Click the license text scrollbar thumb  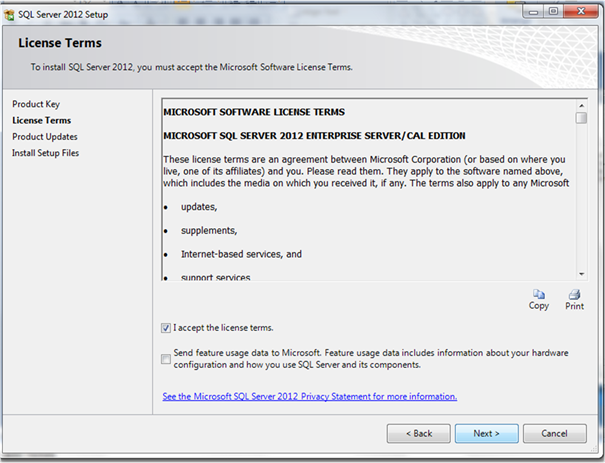pyautogui.click(x=581, y=118)
